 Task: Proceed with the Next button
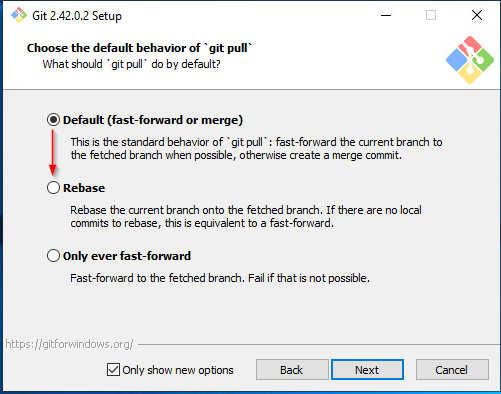point(367,370)
